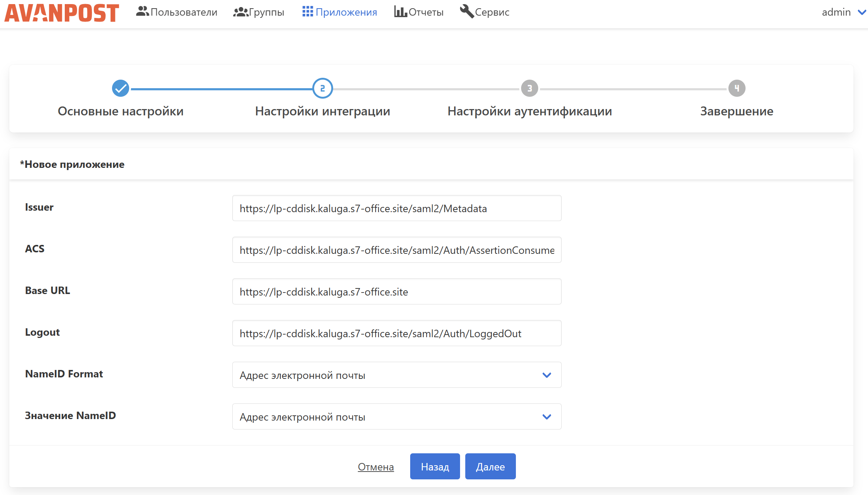This screenshot has height=495, width=868.
Task: Click the Сервис wrench icon
Action: click(x=467, y=11)
